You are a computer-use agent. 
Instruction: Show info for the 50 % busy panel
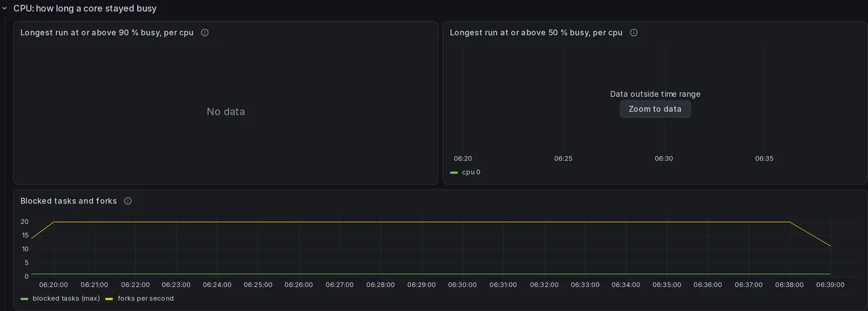[x=634, y=33]
